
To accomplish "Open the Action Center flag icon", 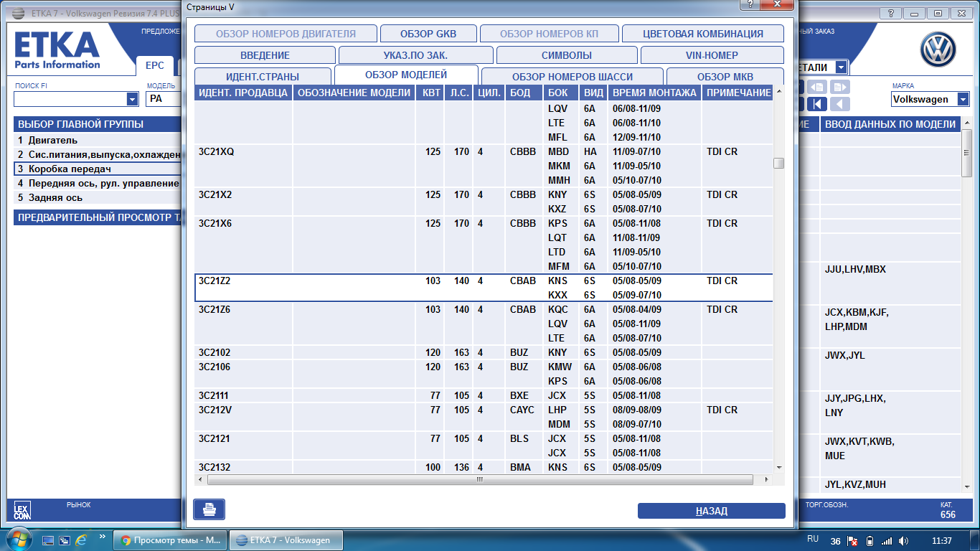I will coord(854,540).
